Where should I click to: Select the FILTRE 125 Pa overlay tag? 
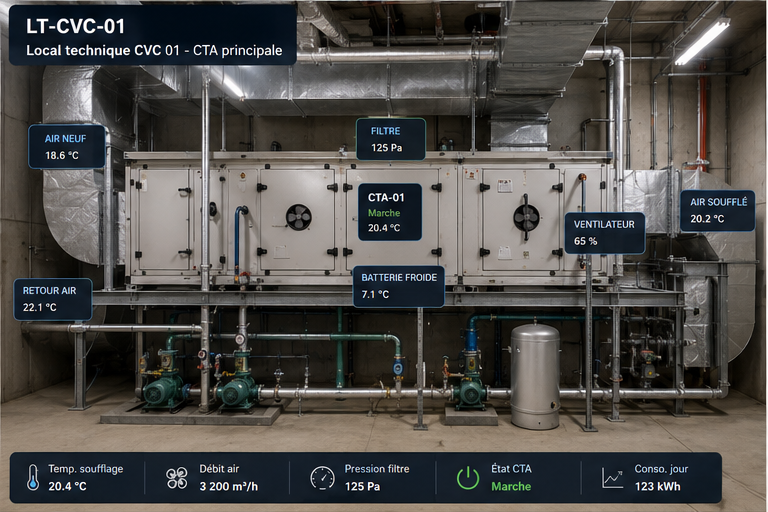click(390, 139)
